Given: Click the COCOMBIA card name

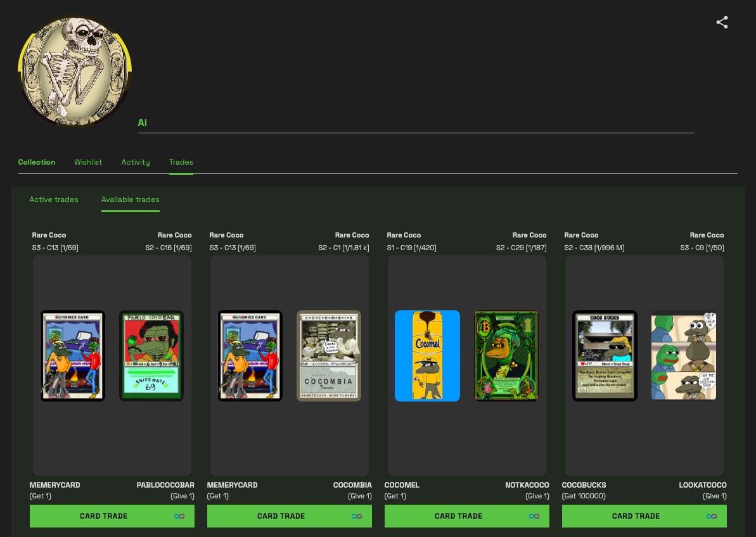Looking at the screenshot, I should tap(352, 485).
